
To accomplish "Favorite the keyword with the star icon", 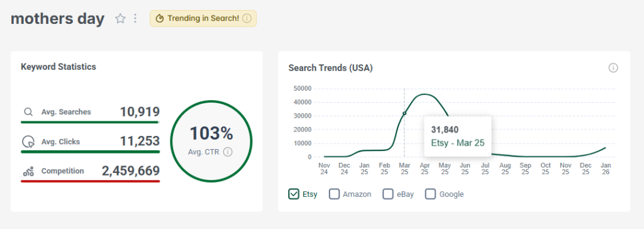I will tap(120, 18).
